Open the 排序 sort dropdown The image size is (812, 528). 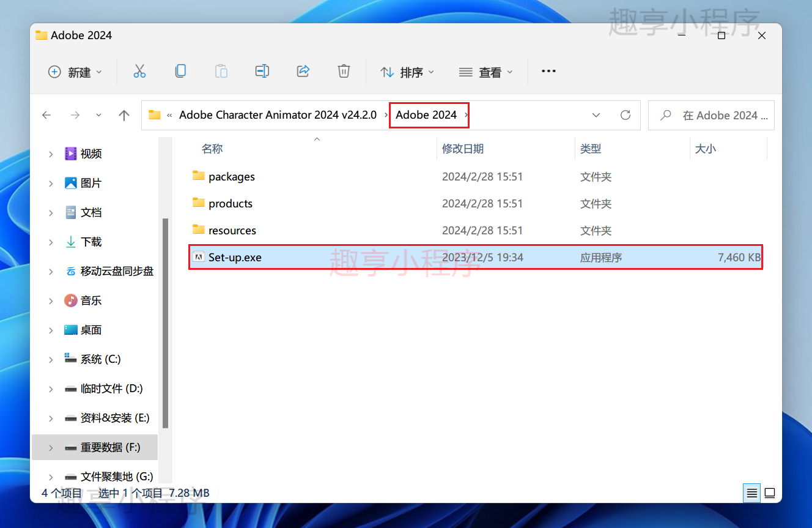click(x=407, y=72)
